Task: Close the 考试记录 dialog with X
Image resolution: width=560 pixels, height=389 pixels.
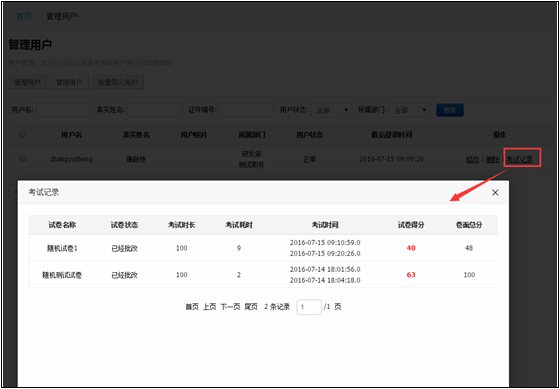Action: (495, 193)
